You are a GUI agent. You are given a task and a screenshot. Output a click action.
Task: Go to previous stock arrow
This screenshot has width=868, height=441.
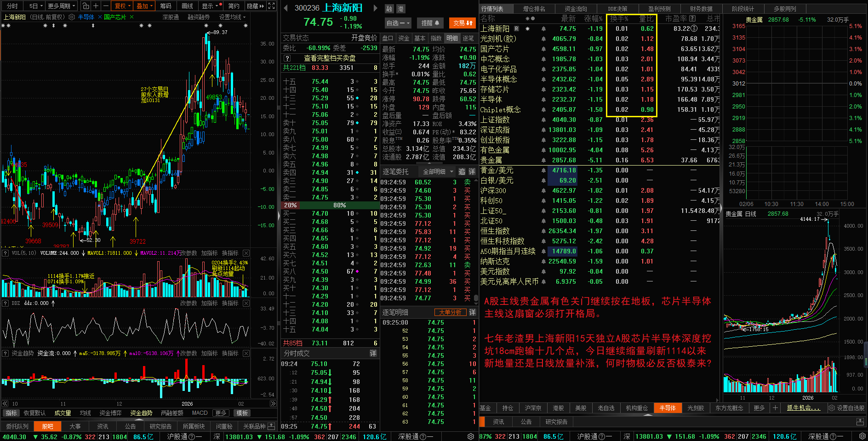286,8
